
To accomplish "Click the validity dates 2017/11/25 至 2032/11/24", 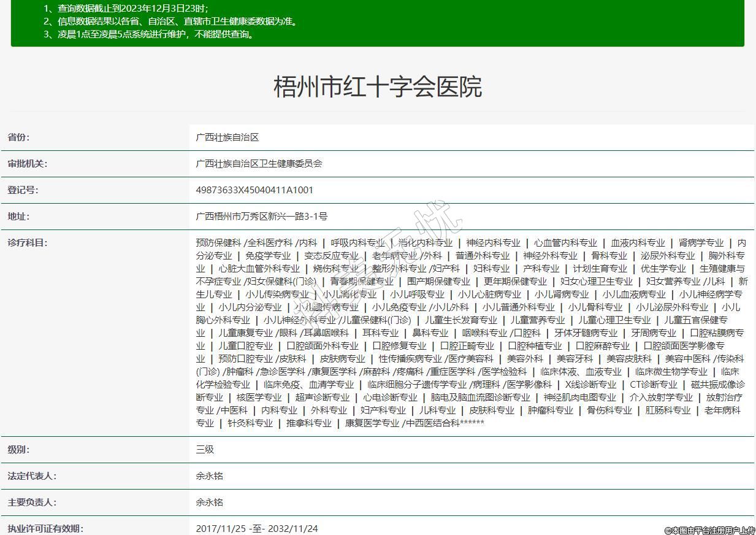I will pos(257,528).
